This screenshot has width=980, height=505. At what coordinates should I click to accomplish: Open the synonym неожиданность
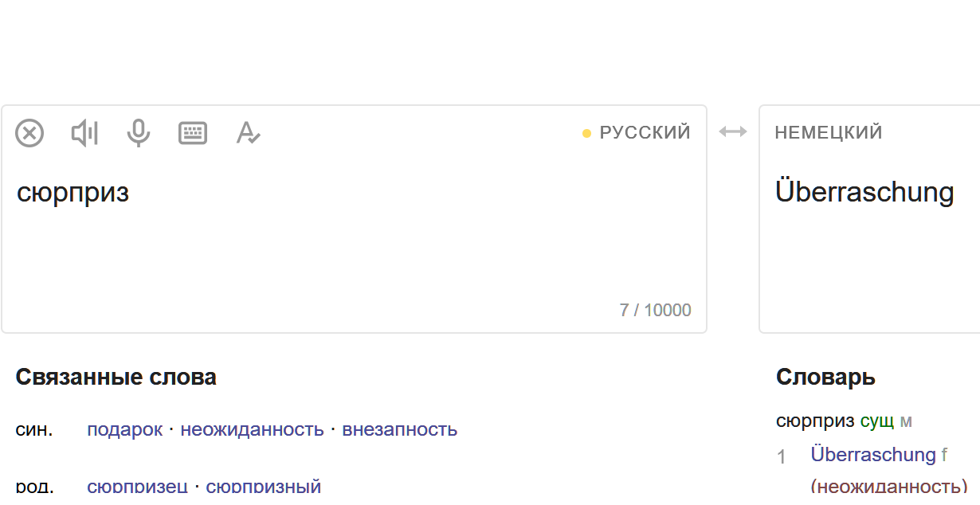tap(252, 430)
